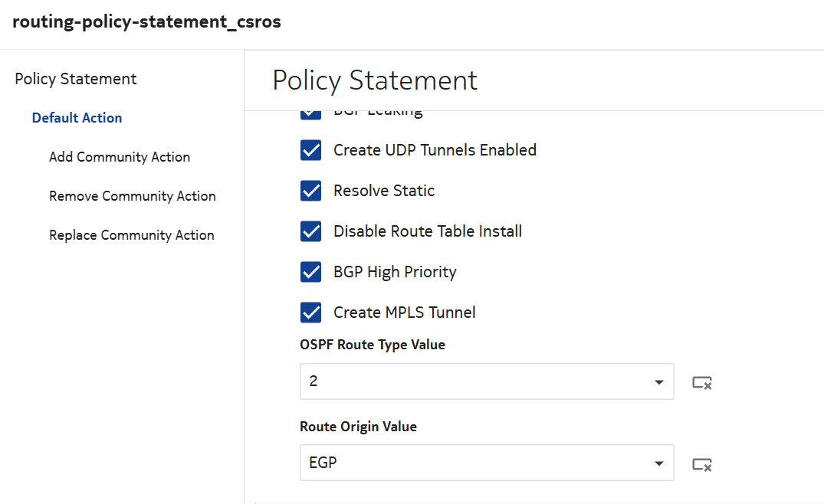The height and width of the screenshot is (504, 824).
Task: Select Policy Statement in the sidebar
Action: pyautogui.click(x=76, y=79)
